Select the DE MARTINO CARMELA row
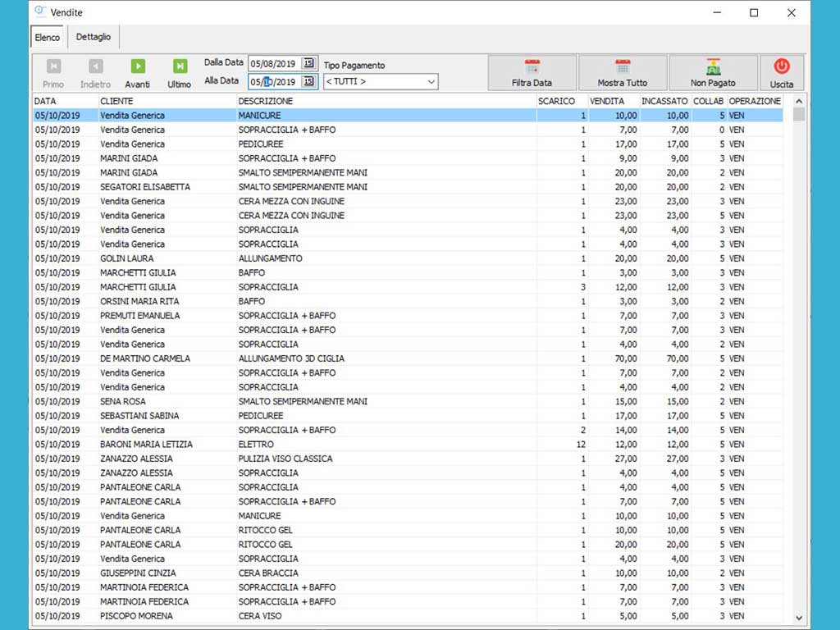 145,358
